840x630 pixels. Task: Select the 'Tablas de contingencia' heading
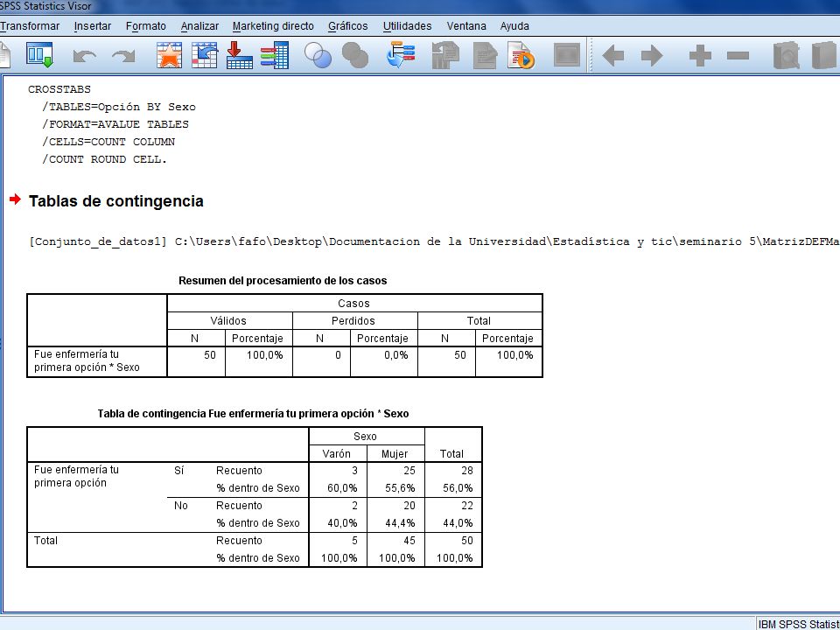116,201
